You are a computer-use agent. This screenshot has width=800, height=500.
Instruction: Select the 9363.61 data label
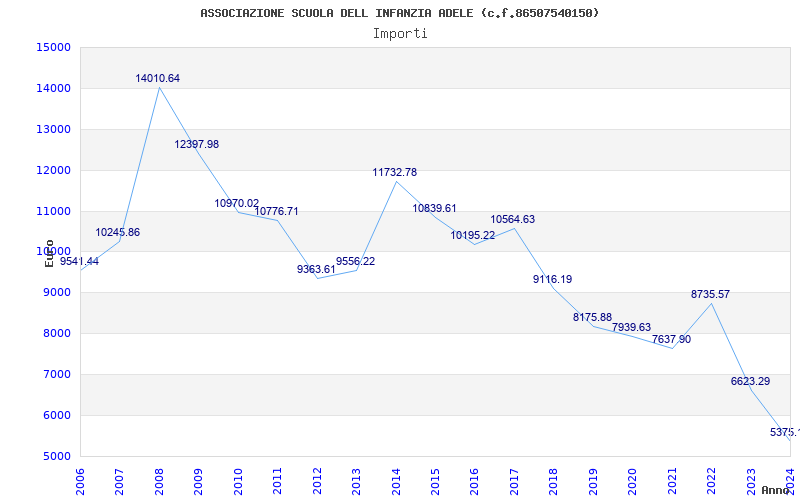tap(316, 269)
